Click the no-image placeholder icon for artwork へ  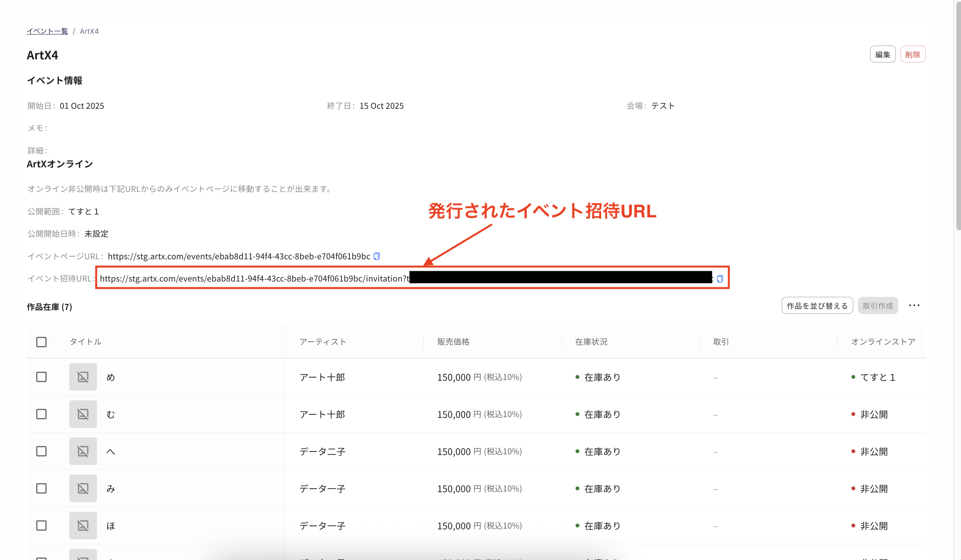point(83,451)
